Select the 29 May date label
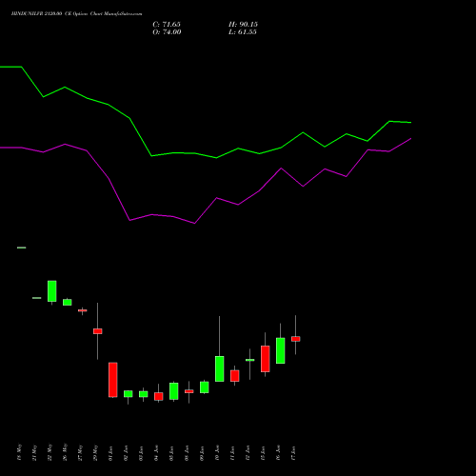Viewport: 476px width, 476px height. (95, 452)
